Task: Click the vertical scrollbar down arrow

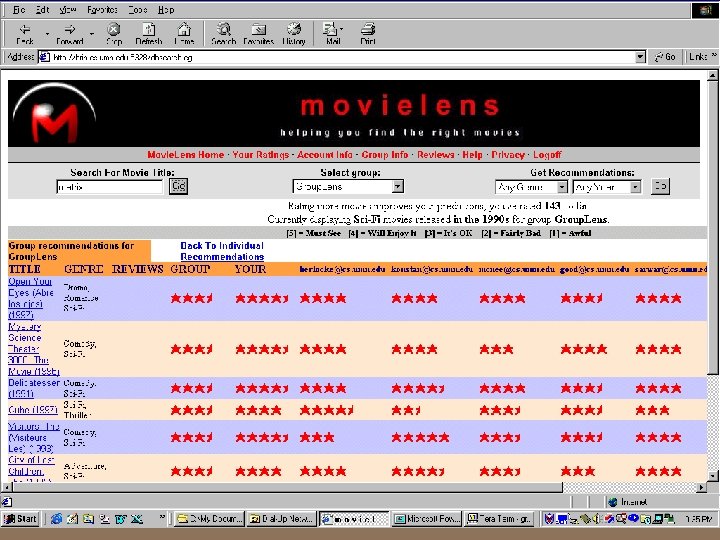Action: coord(713,476)
